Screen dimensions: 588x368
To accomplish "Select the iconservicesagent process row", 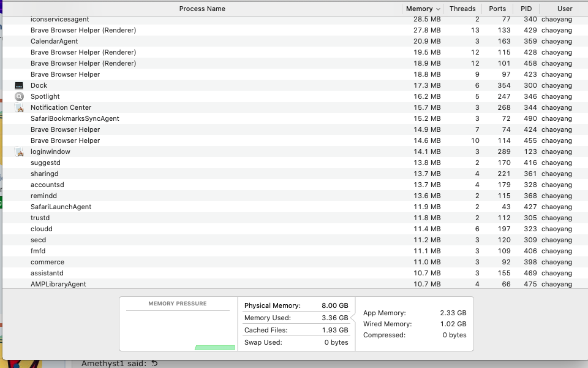I will (295, 19).
